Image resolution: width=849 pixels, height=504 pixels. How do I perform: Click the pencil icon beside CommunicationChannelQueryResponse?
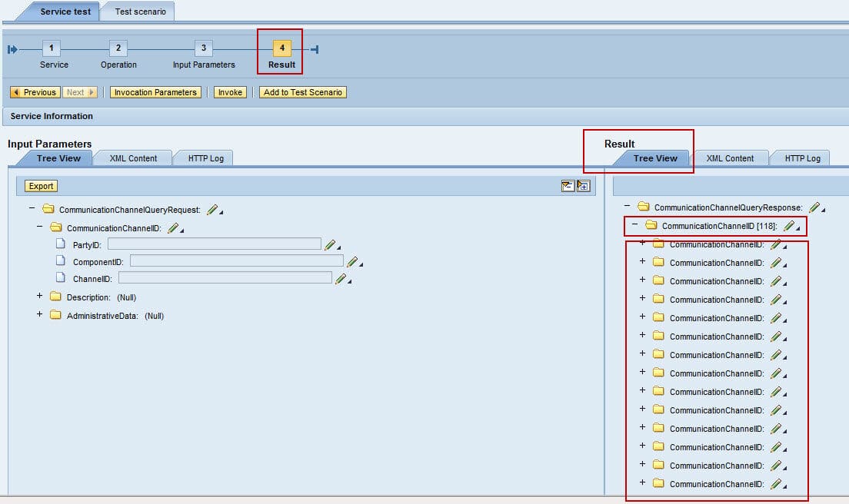pos(814,207)
